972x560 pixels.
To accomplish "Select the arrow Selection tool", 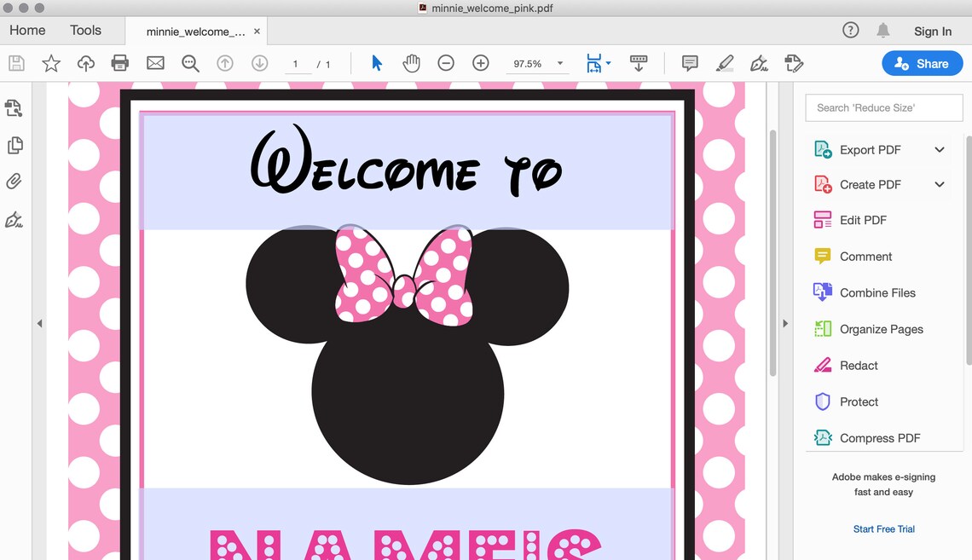I will click(x=375, y=63).
